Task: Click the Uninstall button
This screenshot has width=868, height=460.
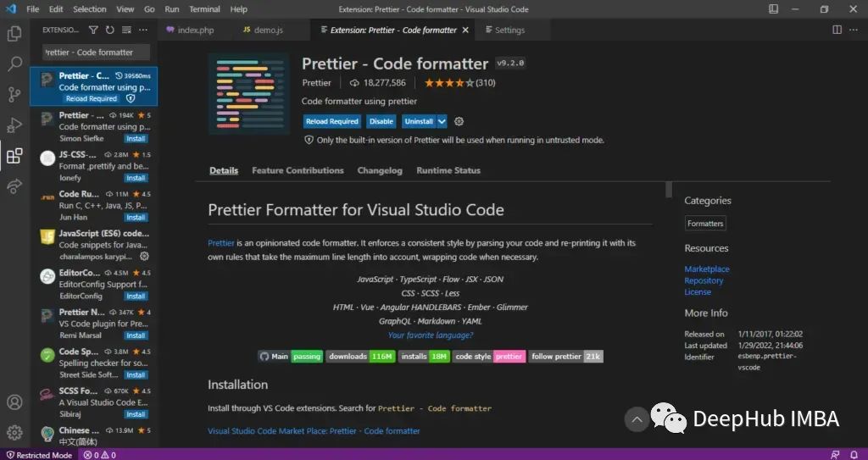Action: (419, 121)
